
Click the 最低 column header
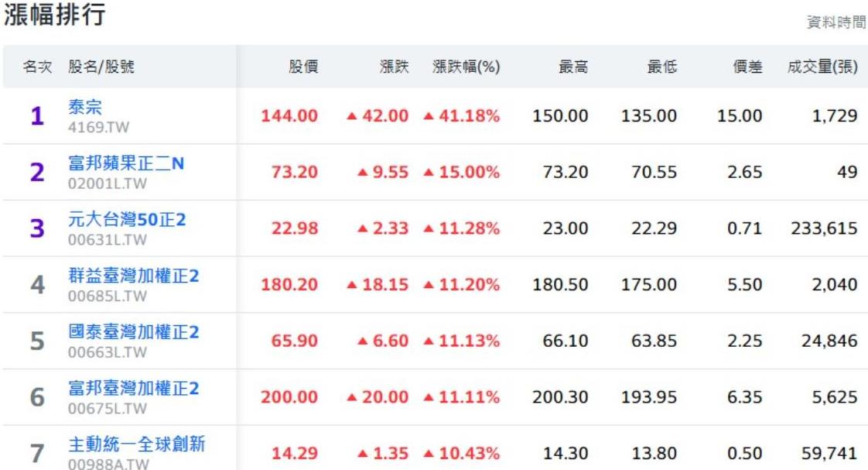coord(662,67)
